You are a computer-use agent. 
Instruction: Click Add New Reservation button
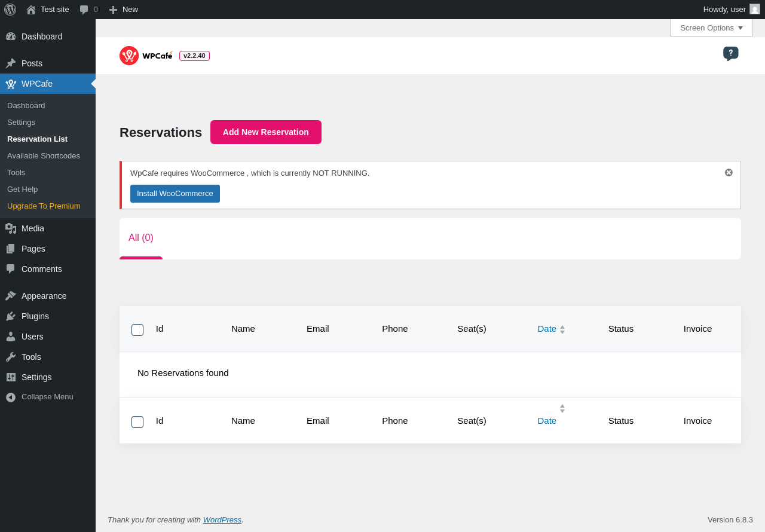pyautogui.click(x=266, y=132)
